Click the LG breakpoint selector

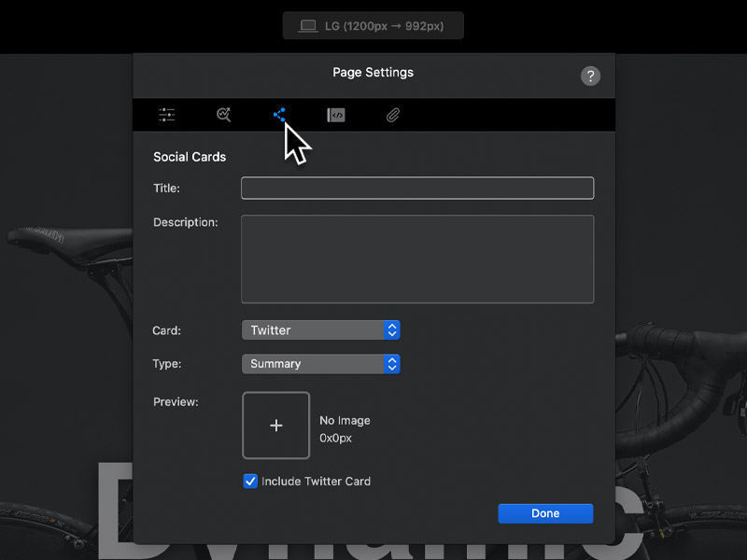pyautogui.click(x=373, y=26)
